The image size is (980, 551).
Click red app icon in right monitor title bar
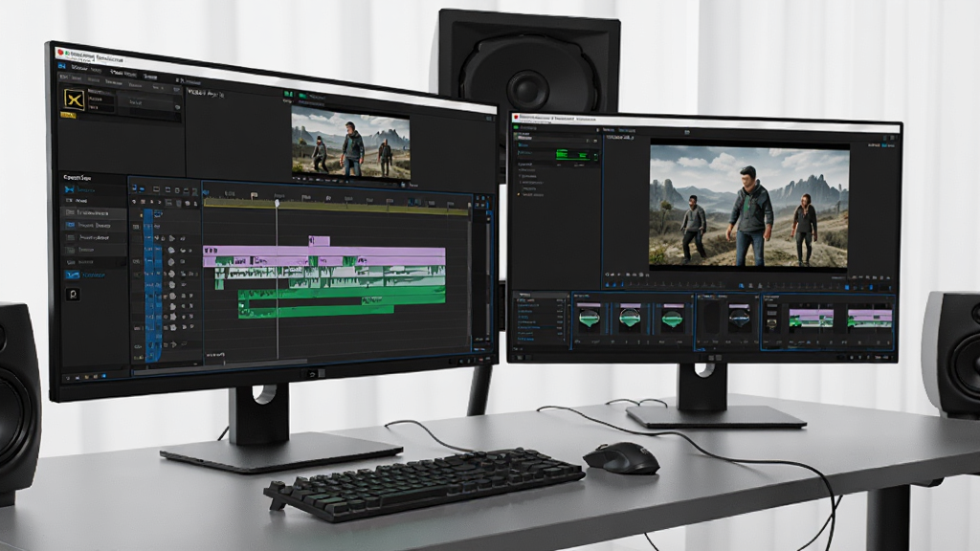(x=515, y=118)
